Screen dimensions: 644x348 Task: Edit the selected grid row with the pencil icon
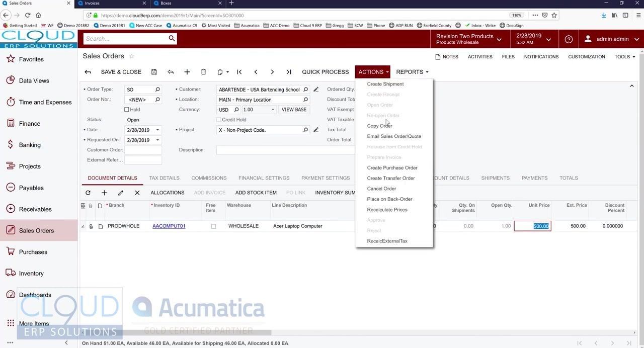point(121,193)
